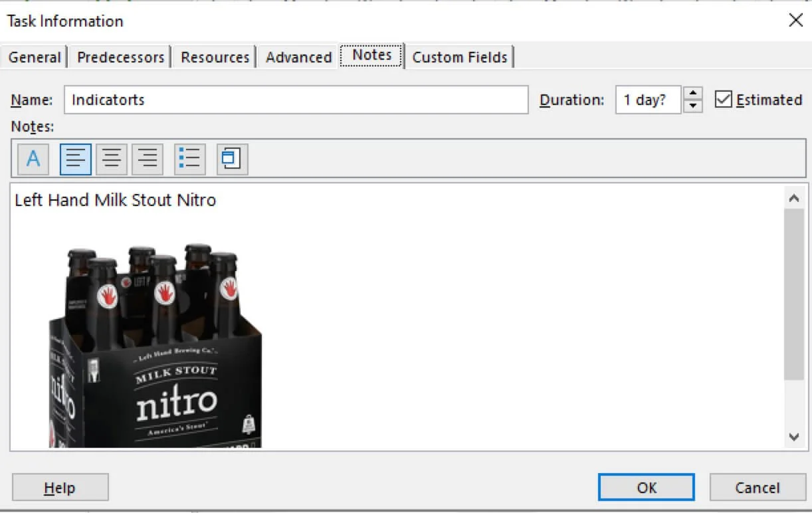
Task: Decrease duration with the down spinner arrow
Action: (x=693, y=106)
